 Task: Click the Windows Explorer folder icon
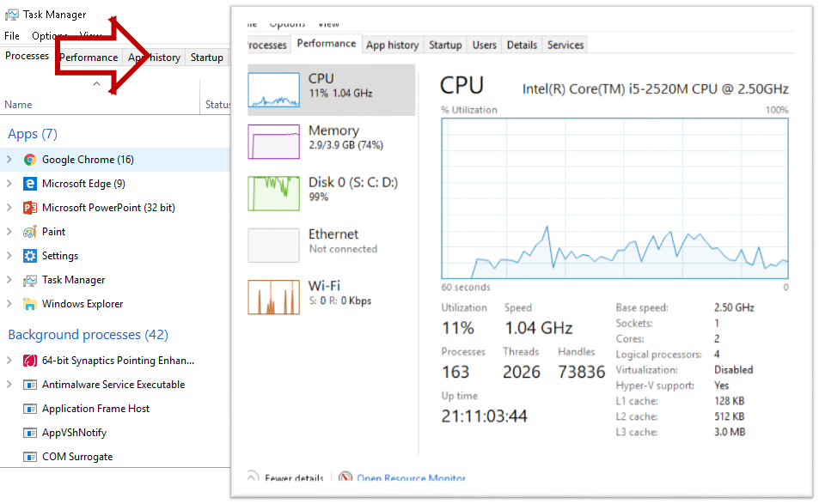pyautogui.click(x=30, y=304)
